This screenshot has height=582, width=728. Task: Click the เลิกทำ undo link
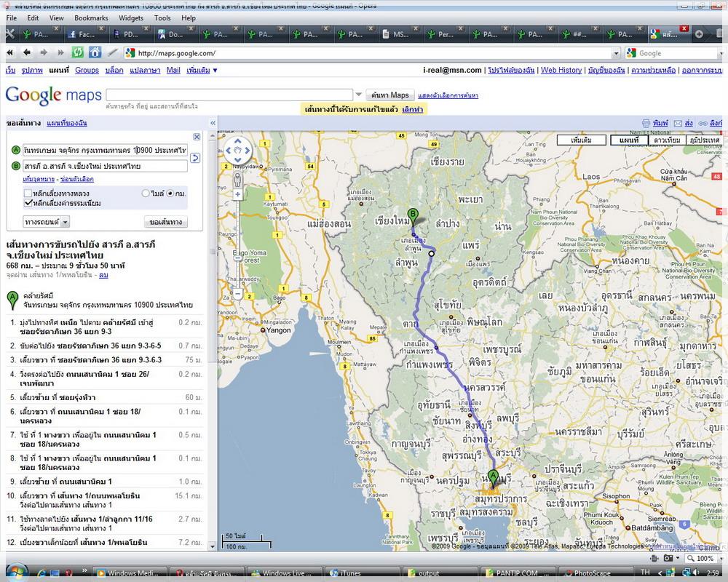[412, 110]
